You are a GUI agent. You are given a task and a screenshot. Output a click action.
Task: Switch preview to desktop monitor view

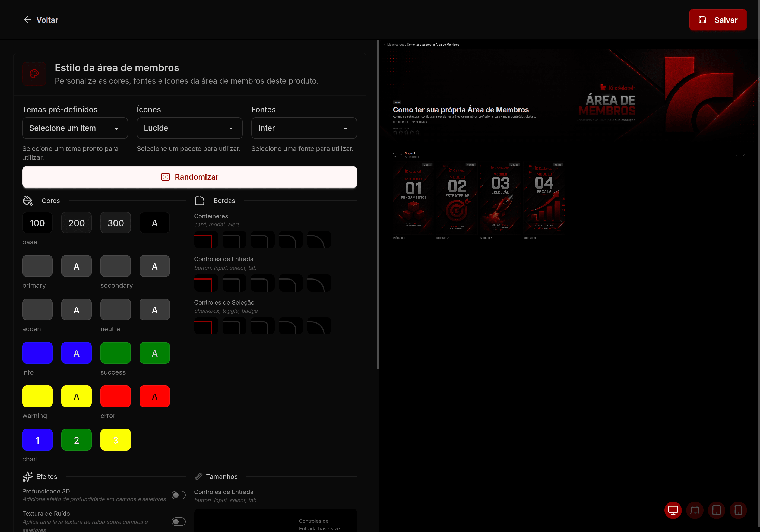[x=673, y=511]
